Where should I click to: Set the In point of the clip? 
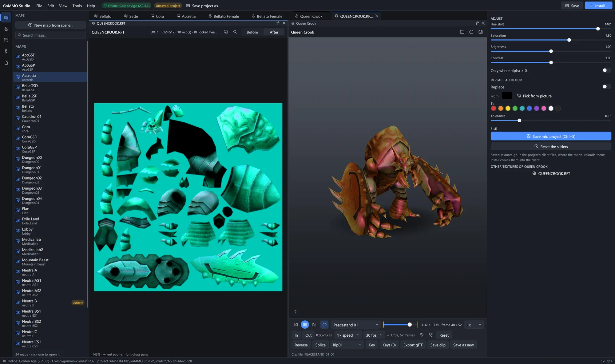pyautogui.click(x=296, y=335)
